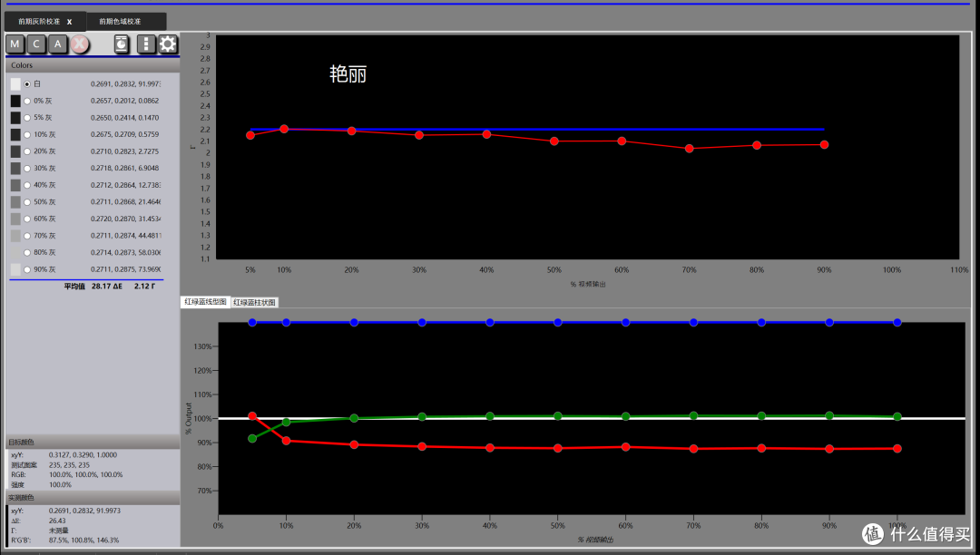Click the swatch beside 90% 灰
The height and width of the screenshot is (555, 980).
15,269
